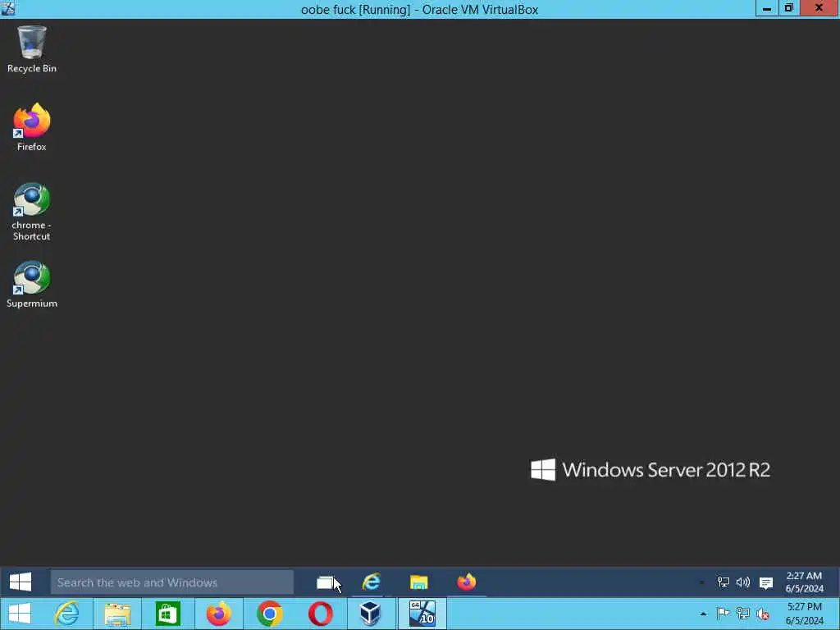This screenshot has height=630, width=840.
Task: Open VirtualBox window system menu icon
Action: [8, 8]
